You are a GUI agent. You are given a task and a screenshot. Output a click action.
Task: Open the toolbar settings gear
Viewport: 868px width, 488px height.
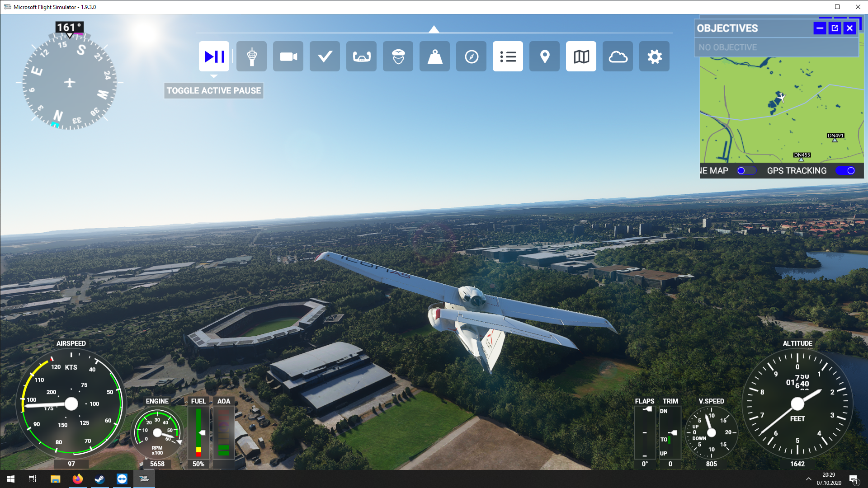[655, 56]
